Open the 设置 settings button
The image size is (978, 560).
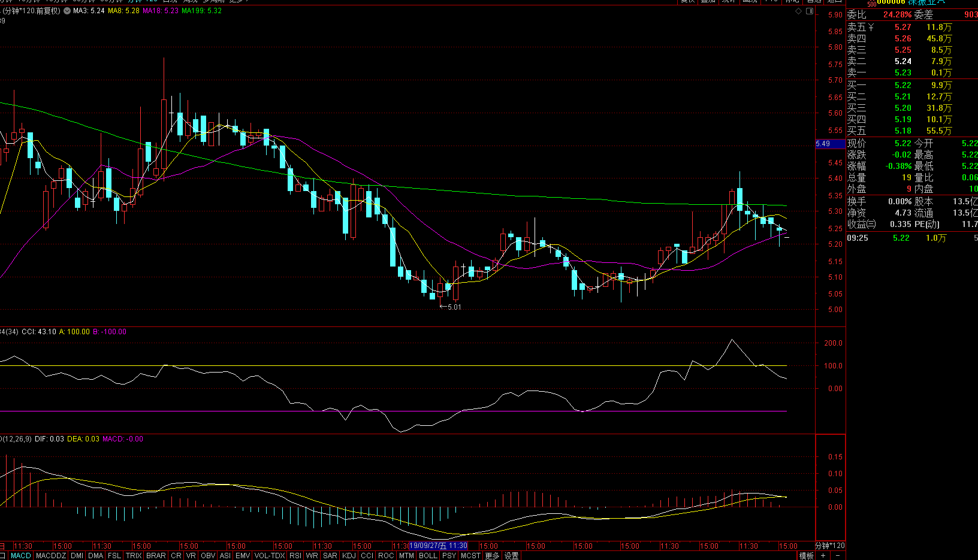pos(511,556)
